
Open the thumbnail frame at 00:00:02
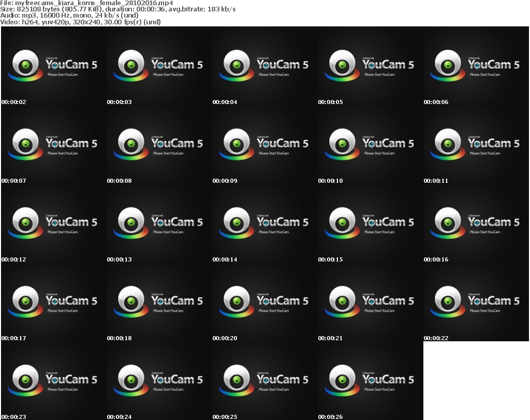tap(54, 66)
